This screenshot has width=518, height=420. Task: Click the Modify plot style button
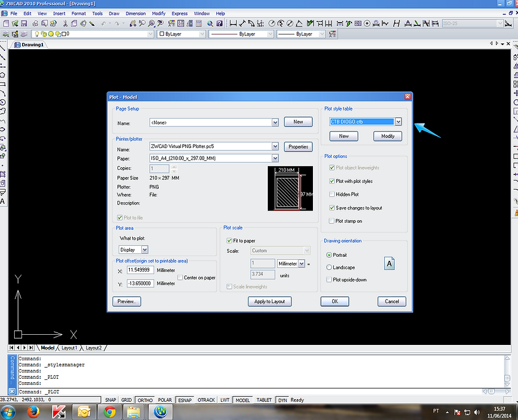[x=388, y=136]
